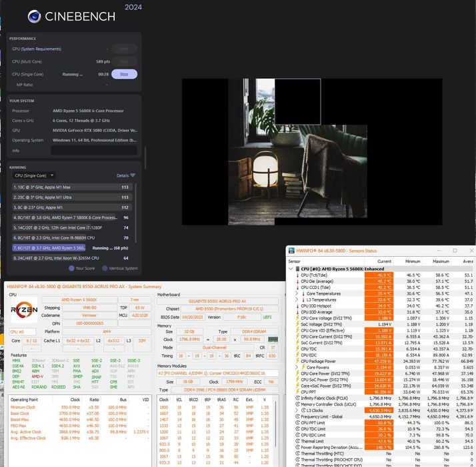Select the 12th Gen Intel Core i7-1280P entry
This screenshot has height=467, width=476.
(72, 227)
